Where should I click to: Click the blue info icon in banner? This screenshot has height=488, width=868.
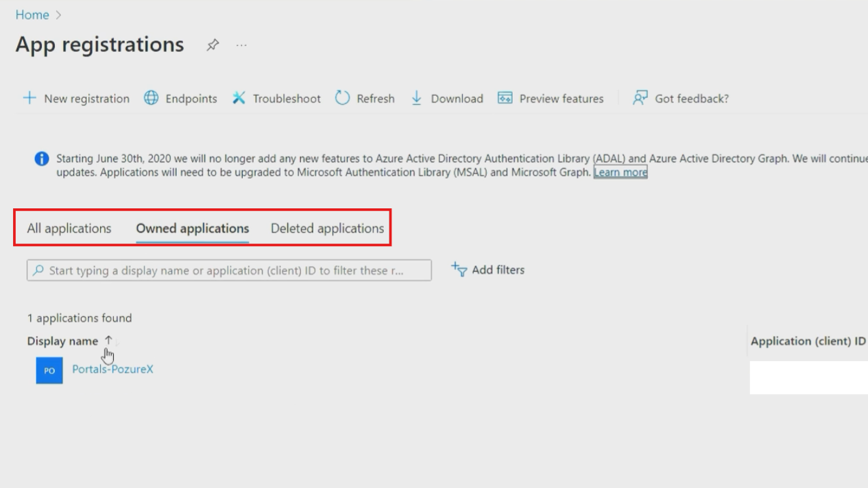[x=42, y=159]
